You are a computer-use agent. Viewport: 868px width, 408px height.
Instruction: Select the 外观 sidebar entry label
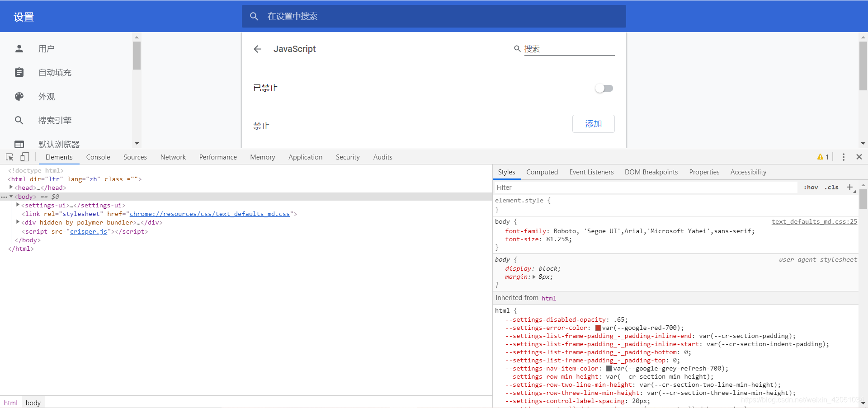47,96
